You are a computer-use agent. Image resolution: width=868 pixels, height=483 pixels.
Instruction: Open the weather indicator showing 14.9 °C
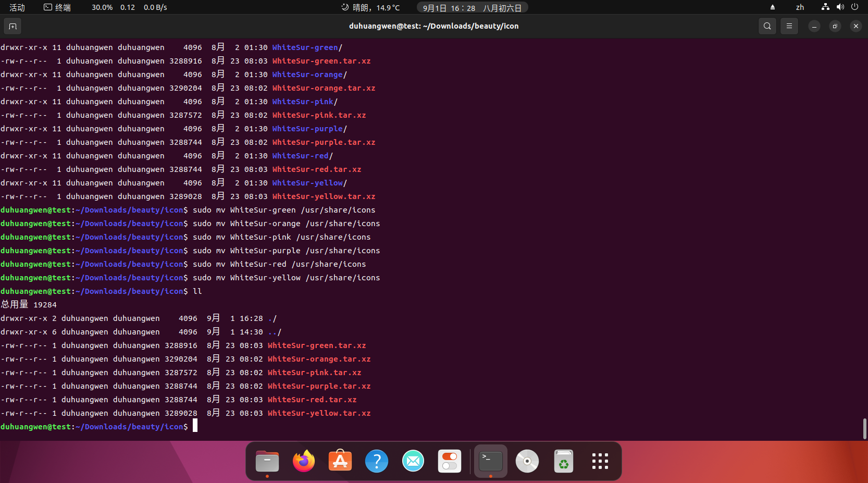tap(370, 7)
